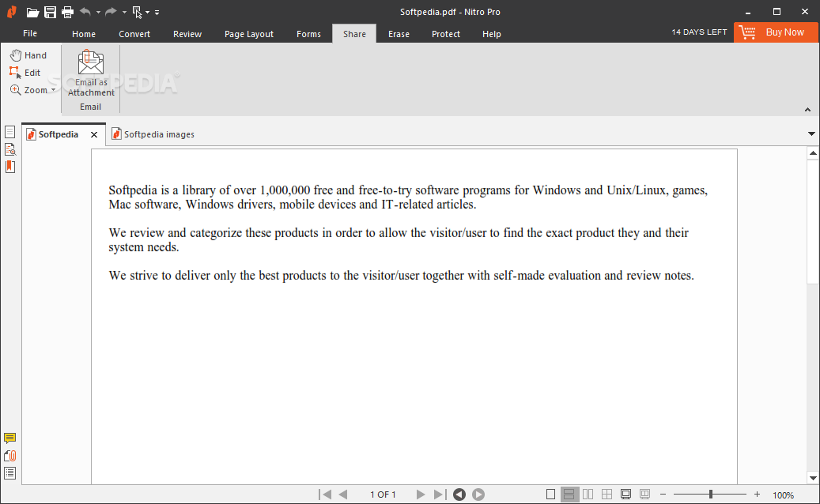
Task: Open the Bookmarks panel in the sidebar
Action: point(9,167)
